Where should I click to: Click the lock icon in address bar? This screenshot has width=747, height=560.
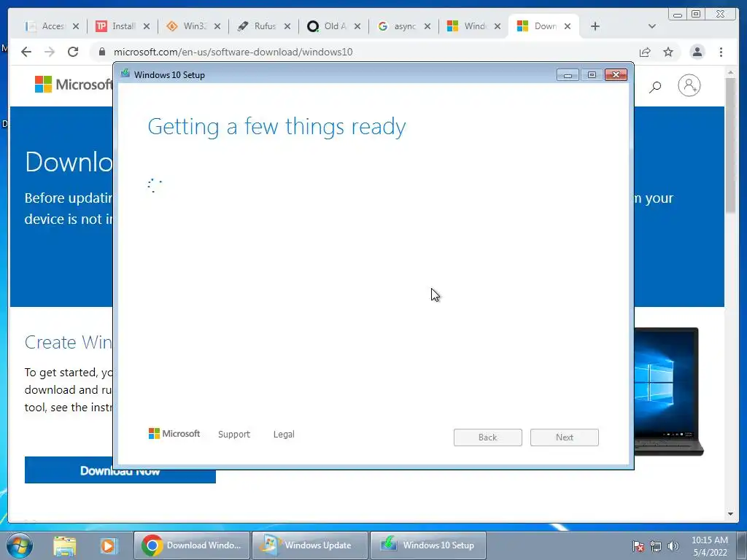pyautogui.click(x=102, y=52)
